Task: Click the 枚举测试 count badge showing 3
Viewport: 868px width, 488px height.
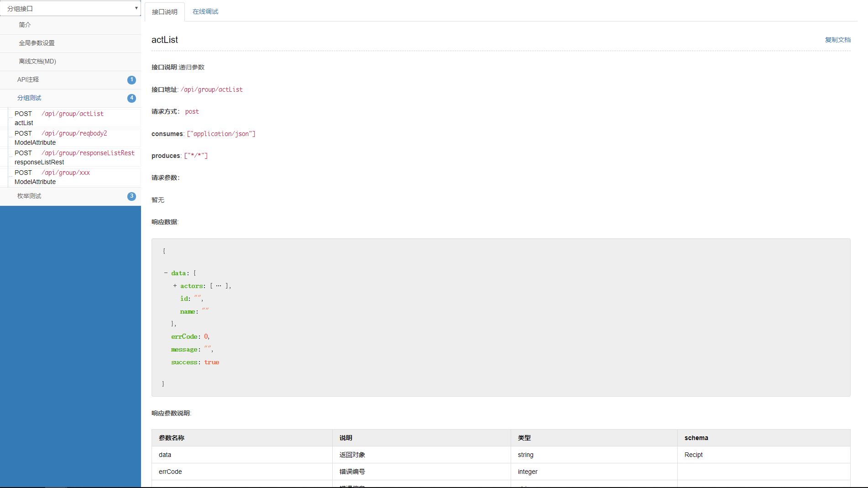Action: [x=131, y=196]
